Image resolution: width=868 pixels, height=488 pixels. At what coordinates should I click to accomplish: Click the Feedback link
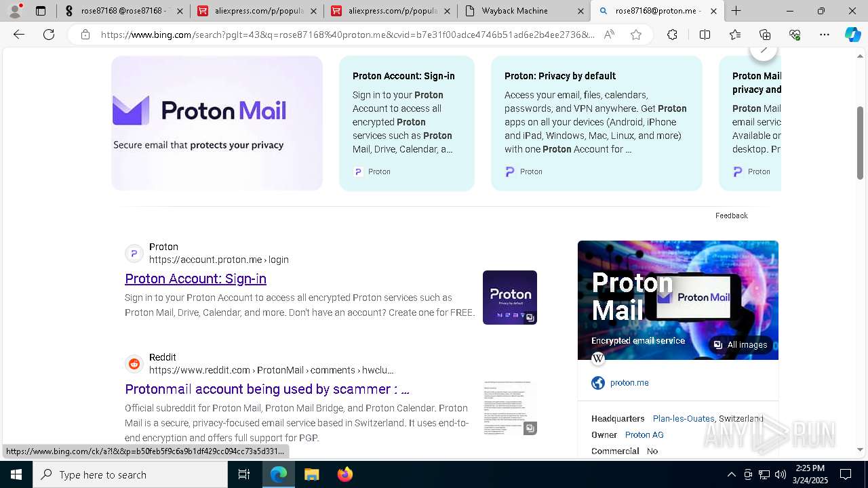(x=731, y=216)
